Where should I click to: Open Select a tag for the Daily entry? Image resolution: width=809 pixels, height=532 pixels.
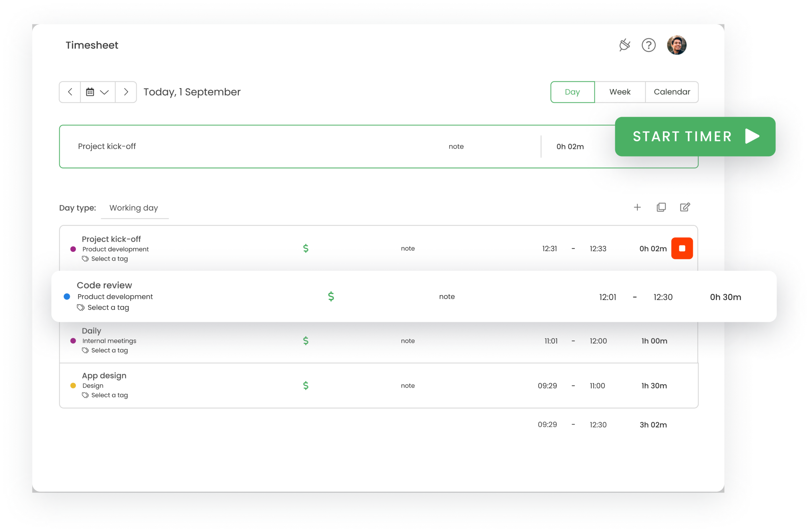tap(109, 350)
